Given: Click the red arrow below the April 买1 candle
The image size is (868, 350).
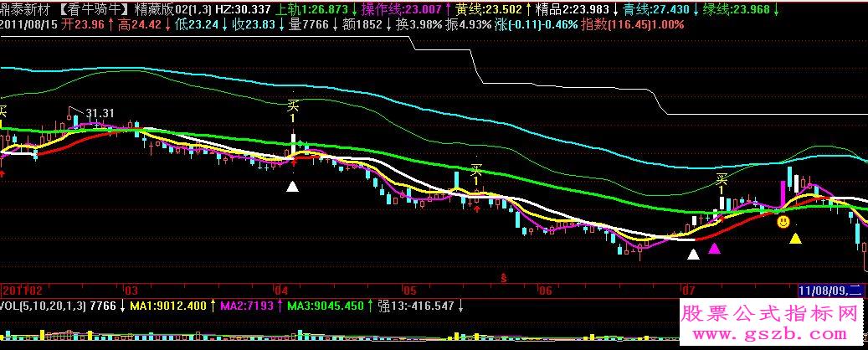Looking at the screenshot, I should pyautogui.click(x=294, y=162).
